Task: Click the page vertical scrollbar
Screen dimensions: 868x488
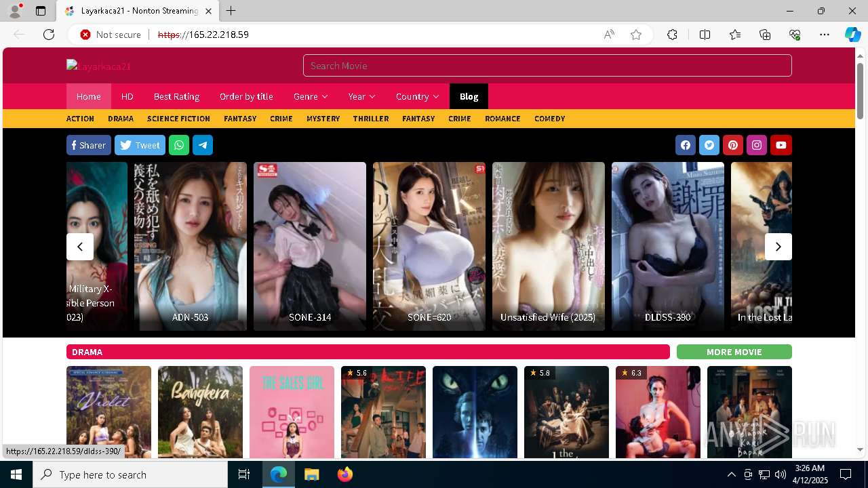Action: click(860, 91)
